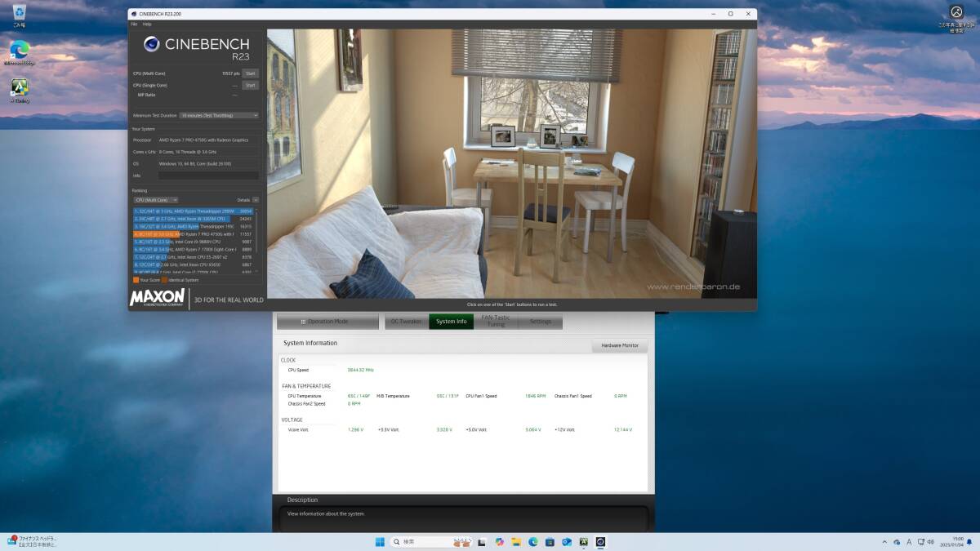The height and width of the screenshot is (551, 980).
Task: Open the Cinebench File menu
Action: [135, 24]
